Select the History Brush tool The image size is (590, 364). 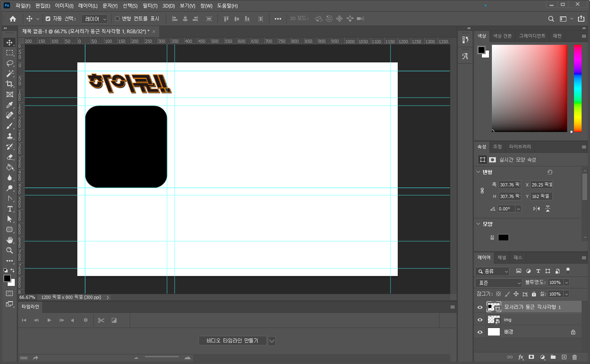point(9,147)
